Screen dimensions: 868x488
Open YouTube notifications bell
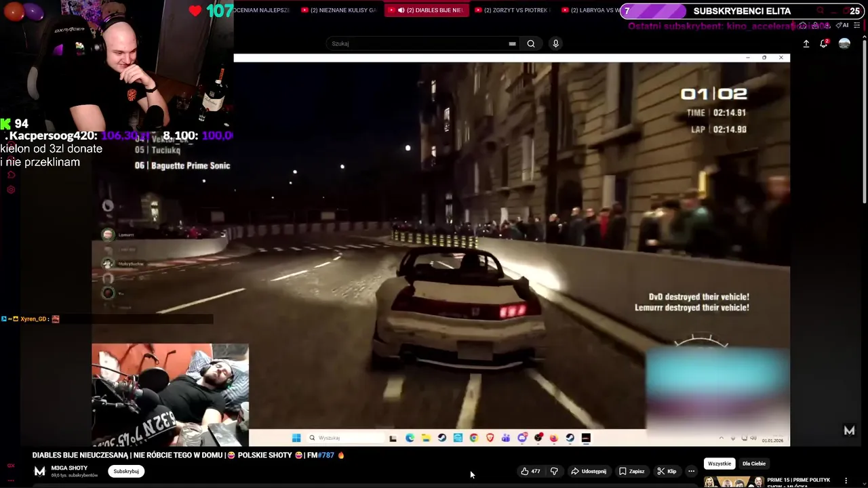pos(824,43)
